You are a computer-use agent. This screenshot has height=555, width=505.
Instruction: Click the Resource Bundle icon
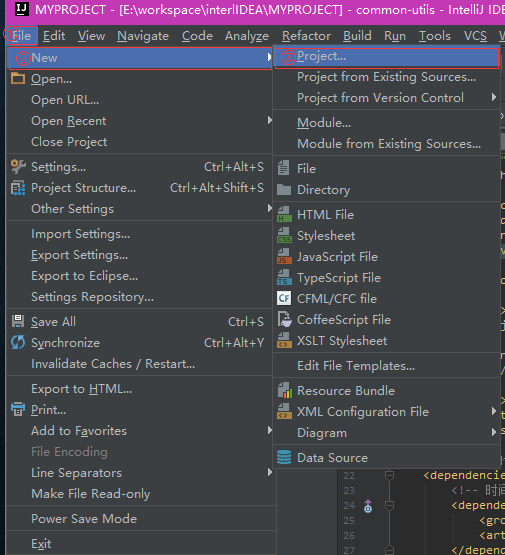click(285, 390)
